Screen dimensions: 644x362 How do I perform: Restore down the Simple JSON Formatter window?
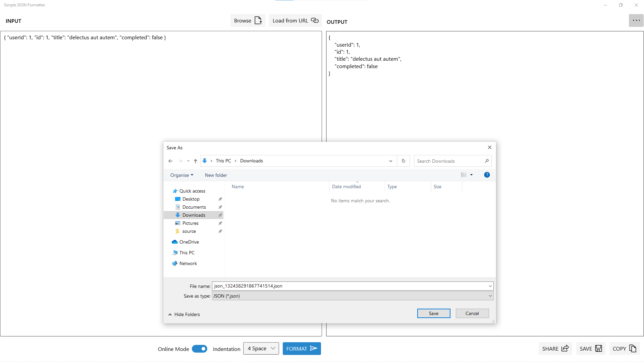(x=621, y=5)
